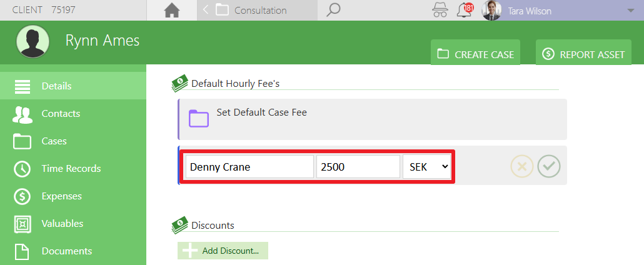Open notifications bell with 181 badge
Screen dimensions: 644x265
pyautogui.click(x=465, y=10)
